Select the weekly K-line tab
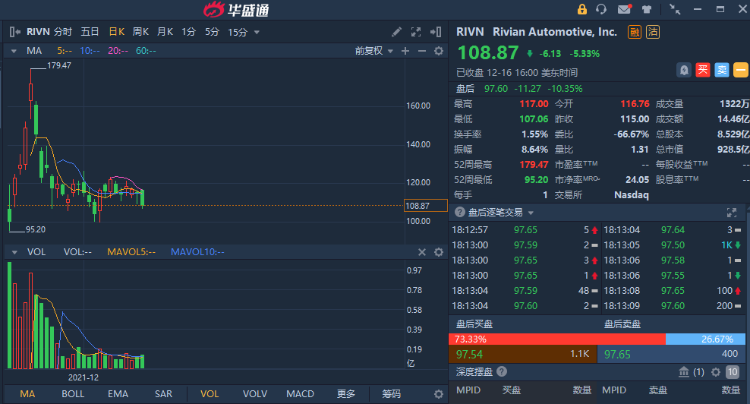 (x=141, y=32)
